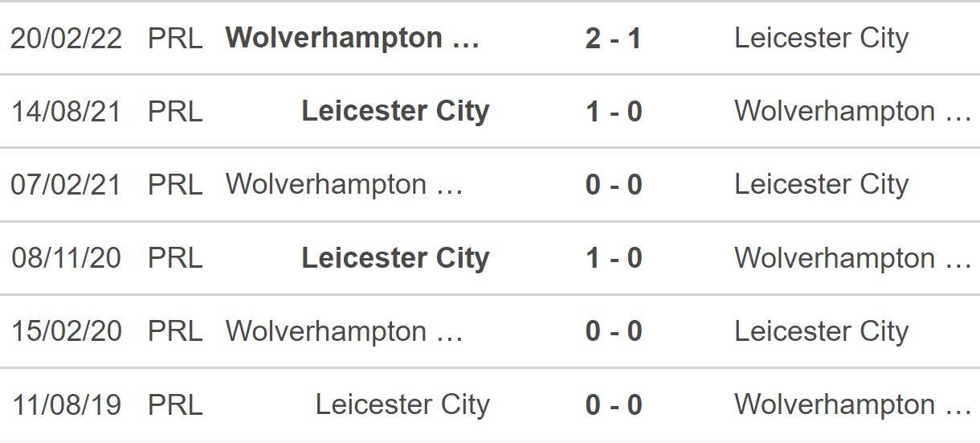Image resolution: width=980 pixels, height=443 pixels.
Task: Open the 1 - 0 score from 08/11/20
Action: coord(614,258)
